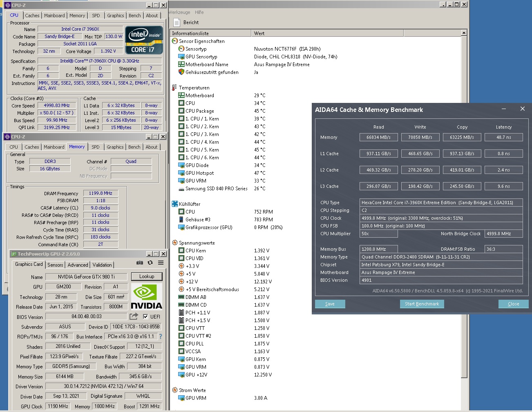This screenshot has width=532, height=412.
Task: Click the GPU Hotspot row icon
Action: 181,173
